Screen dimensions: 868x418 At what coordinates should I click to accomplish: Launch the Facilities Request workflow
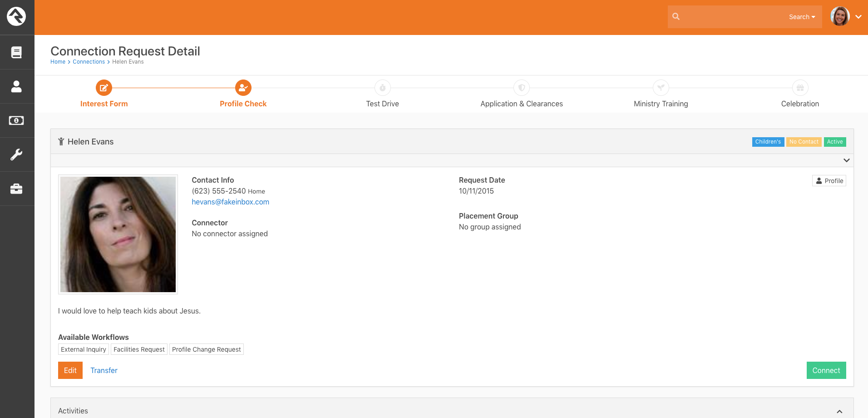(x=139, y=349)
